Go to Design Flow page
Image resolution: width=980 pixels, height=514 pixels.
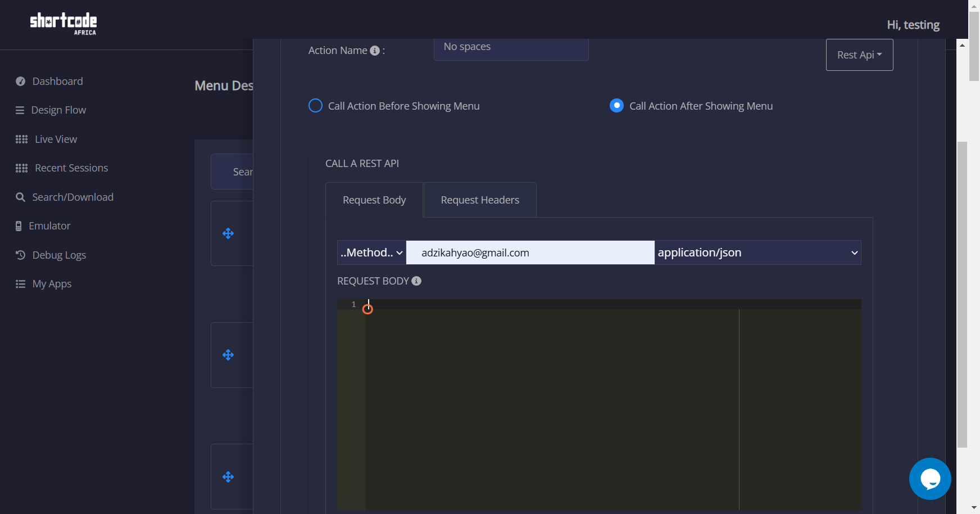(58, 110)
